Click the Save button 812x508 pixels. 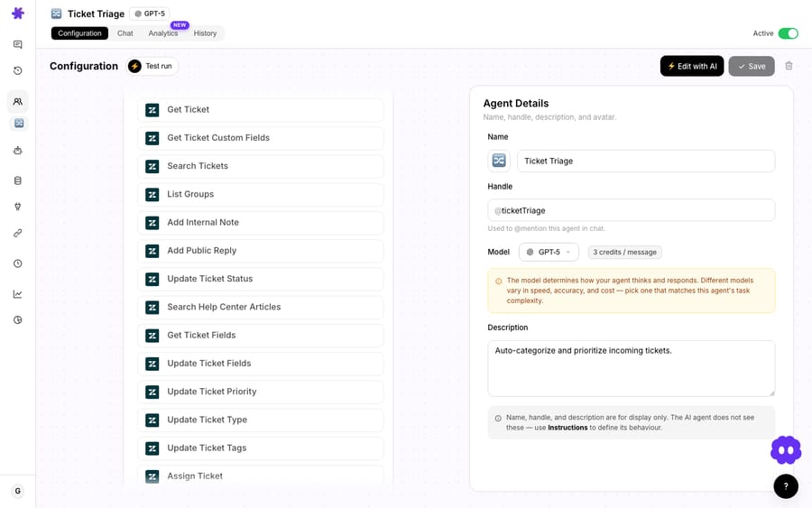(752, 66)
